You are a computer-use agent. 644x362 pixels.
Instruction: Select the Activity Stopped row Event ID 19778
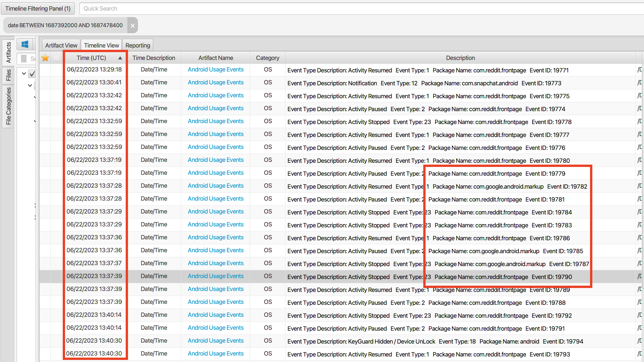pos(429,122)
